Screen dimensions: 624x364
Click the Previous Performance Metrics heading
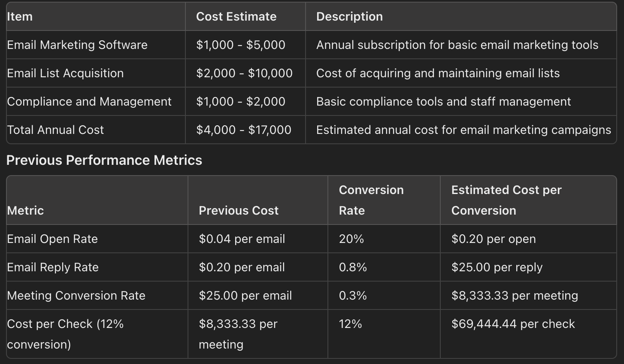coord(104,160)
